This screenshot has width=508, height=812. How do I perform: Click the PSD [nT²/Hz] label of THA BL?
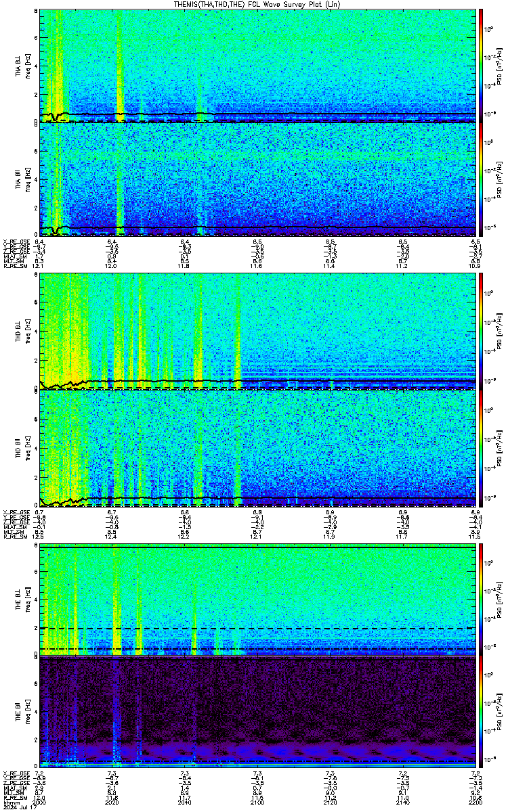(499, 66)
